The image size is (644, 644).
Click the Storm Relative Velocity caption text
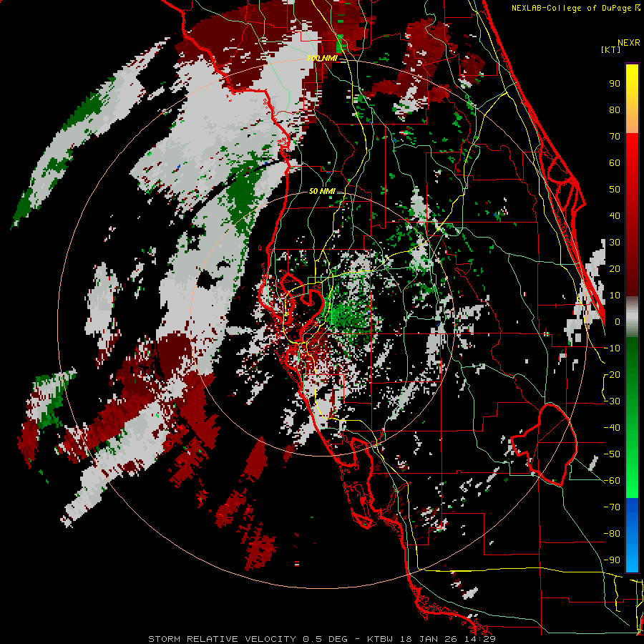click(x=322, y=639)
